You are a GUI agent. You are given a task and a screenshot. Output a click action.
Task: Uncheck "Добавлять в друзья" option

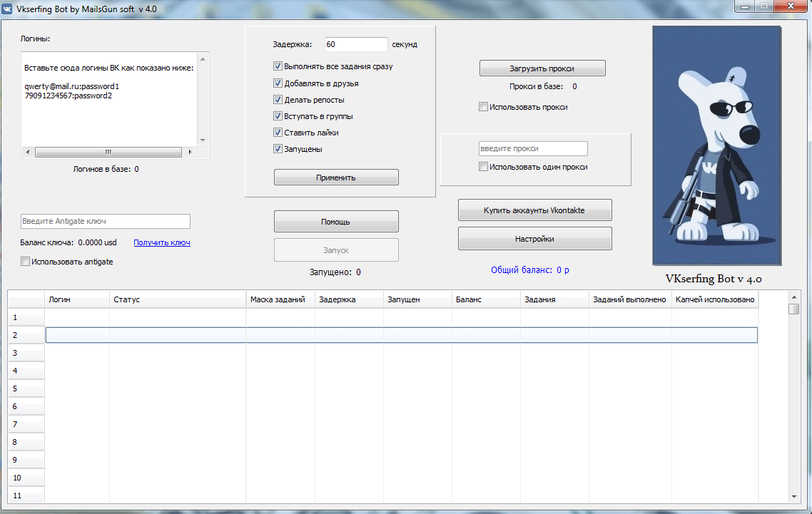tap(278, 83)
